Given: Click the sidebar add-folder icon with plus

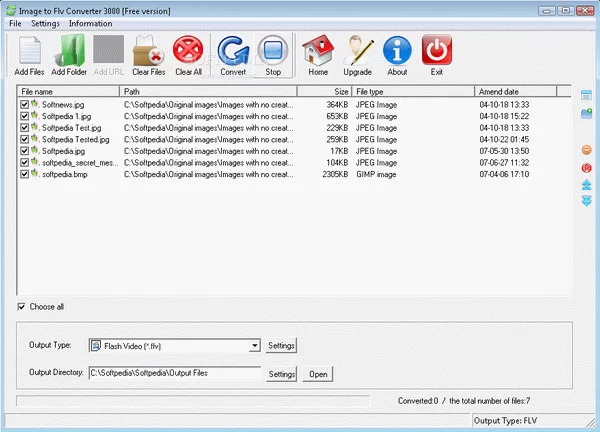Looking at the screenshot, I should click(x=586, y=114).
